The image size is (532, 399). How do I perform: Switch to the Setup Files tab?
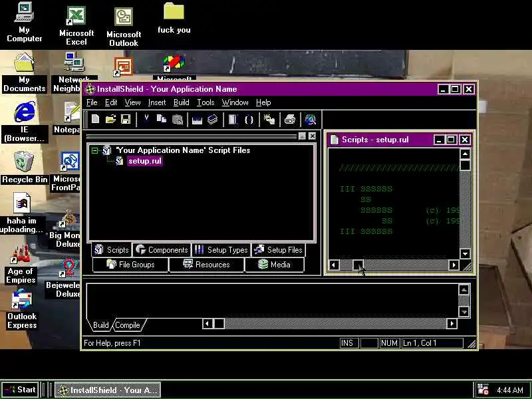pyautogui.click(x=278, y=250)
